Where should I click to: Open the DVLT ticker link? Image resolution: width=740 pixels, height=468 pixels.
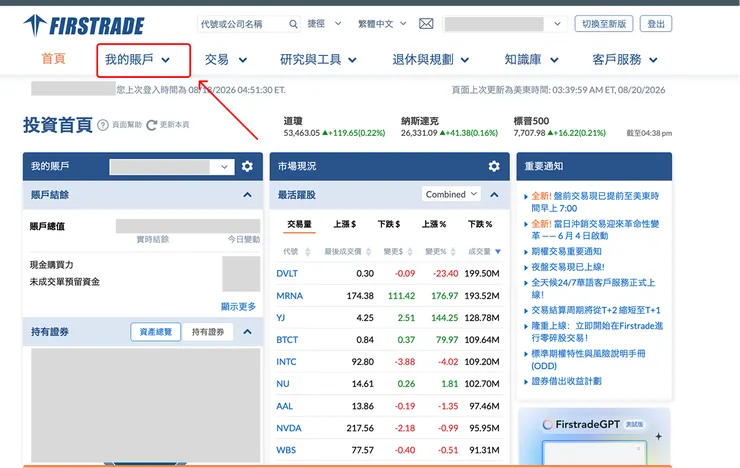click(x=287, y=274)
